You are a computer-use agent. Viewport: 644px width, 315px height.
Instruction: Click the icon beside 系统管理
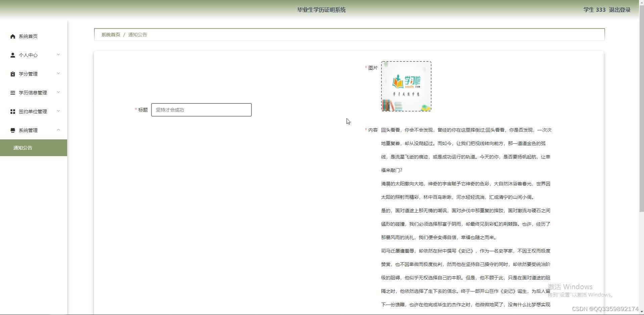(13, 130)
